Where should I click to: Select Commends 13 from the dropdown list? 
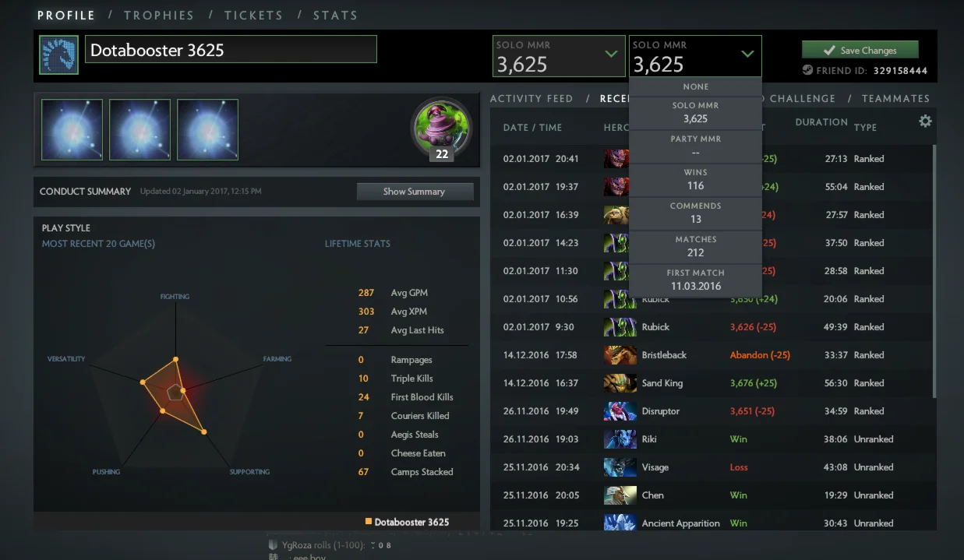tap(695, 213)
